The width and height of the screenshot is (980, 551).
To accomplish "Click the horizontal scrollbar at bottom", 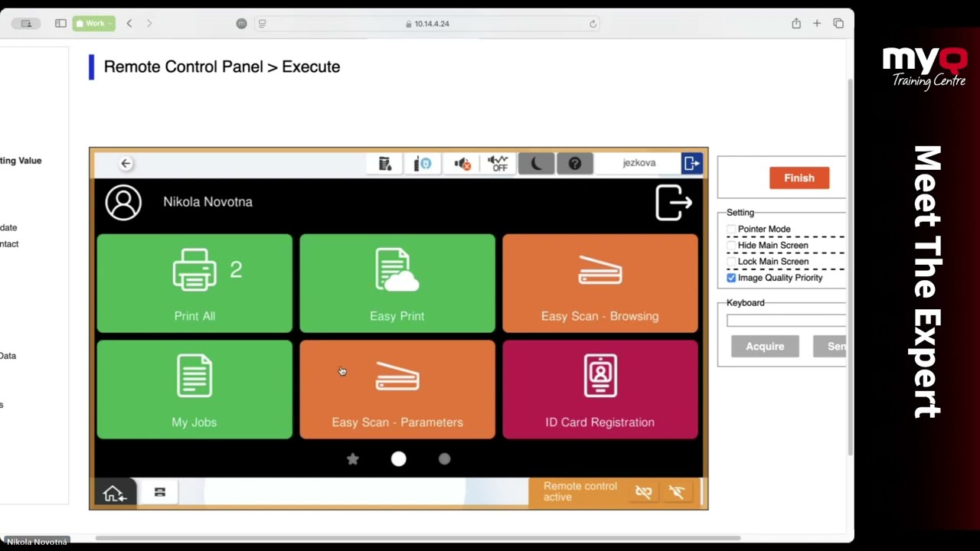I will tap(417, 538).
